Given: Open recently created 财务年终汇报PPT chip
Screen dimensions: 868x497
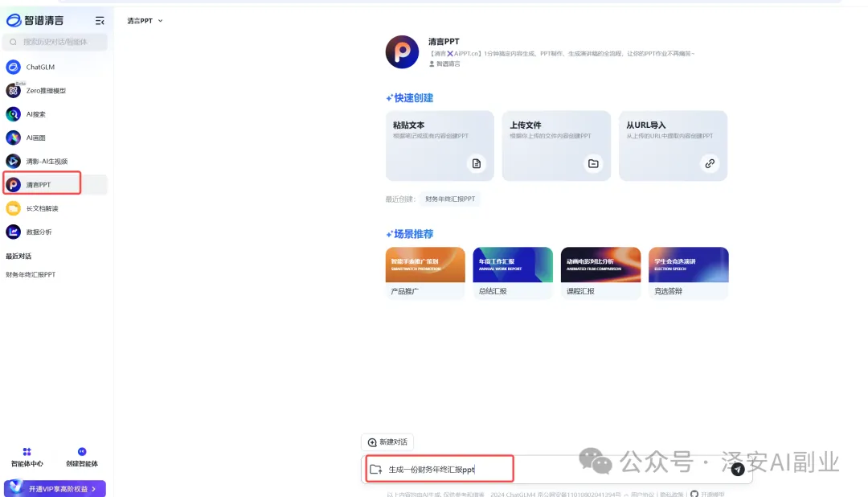Looking at the screenshot, I should 450,199.
